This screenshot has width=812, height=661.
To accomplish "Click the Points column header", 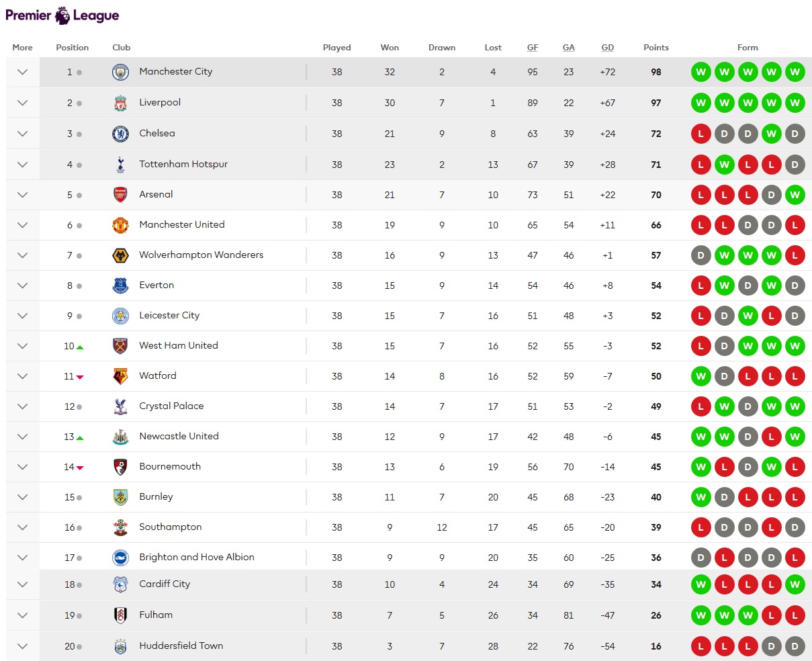I will pos(656,48).
